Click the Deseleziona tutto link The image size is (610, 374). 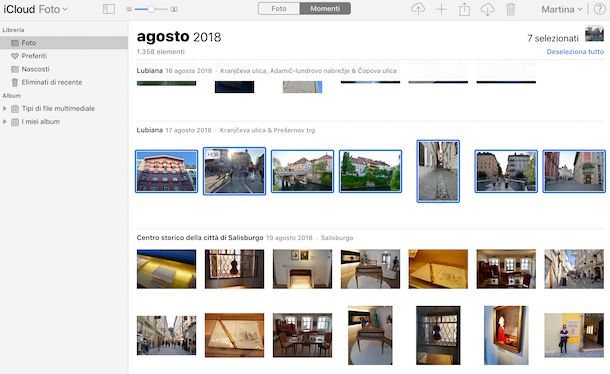[575, 52]
